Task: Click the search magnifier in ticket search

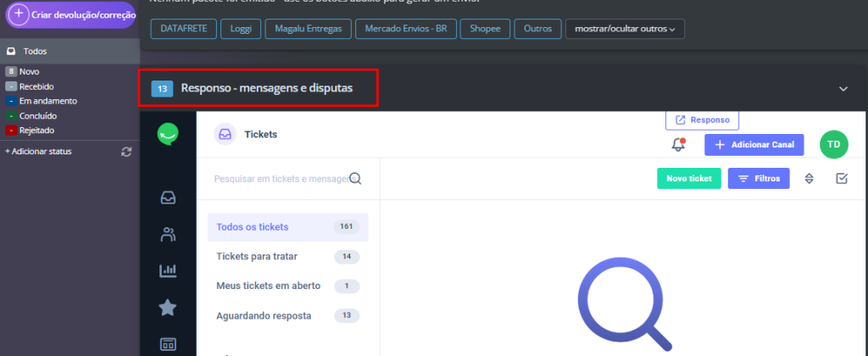Action: tap(355, 179)
